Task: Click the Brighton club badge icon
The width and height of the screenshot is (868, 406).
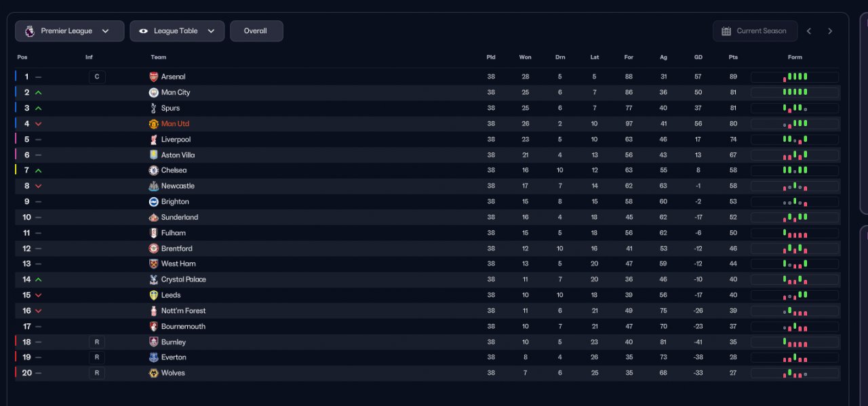Action: point(153,202)
